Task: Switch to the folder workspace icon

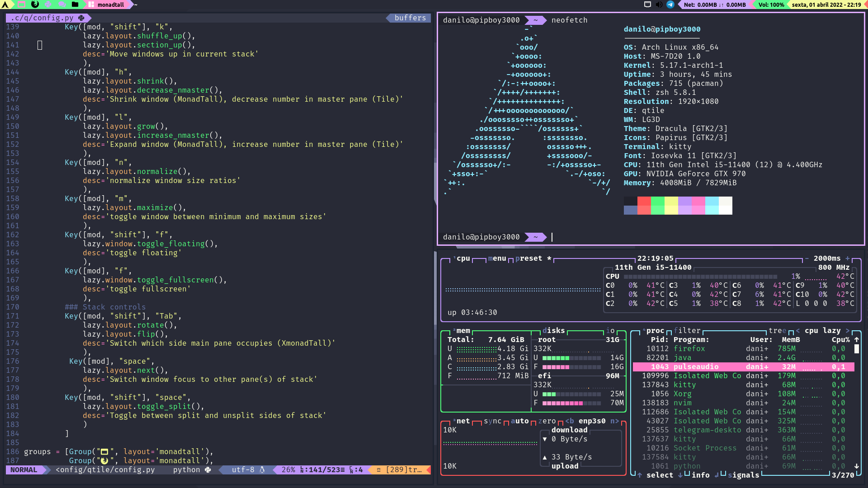Action: [75, 5]
